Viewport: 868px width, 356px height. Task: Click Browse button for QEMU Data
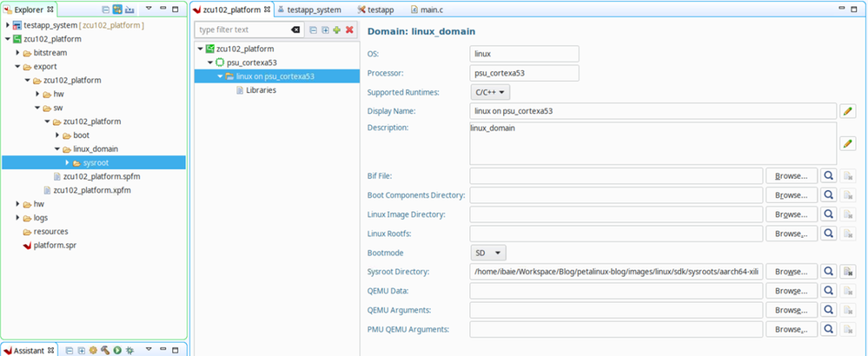[791, 291]
